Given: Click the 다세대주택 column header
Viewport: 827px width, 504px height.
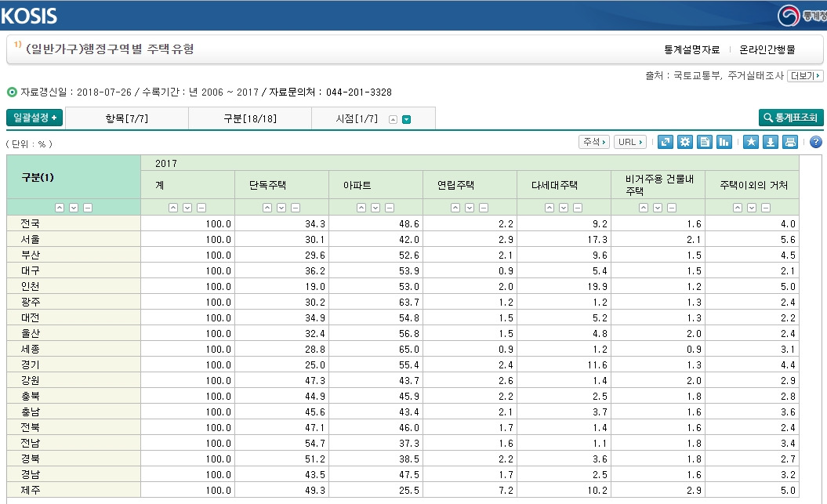Looking at the screenshot, I should pos(564,185).
